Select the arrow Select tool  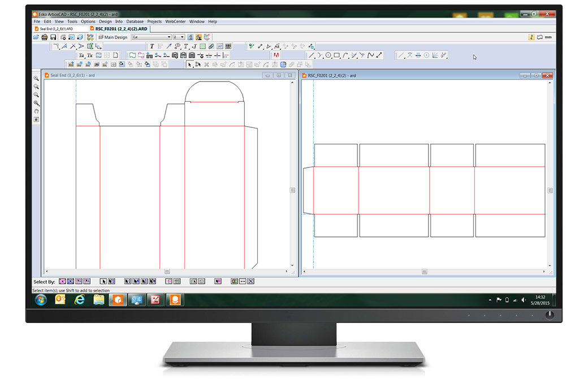pyautogui.click(x=189, y=64)
